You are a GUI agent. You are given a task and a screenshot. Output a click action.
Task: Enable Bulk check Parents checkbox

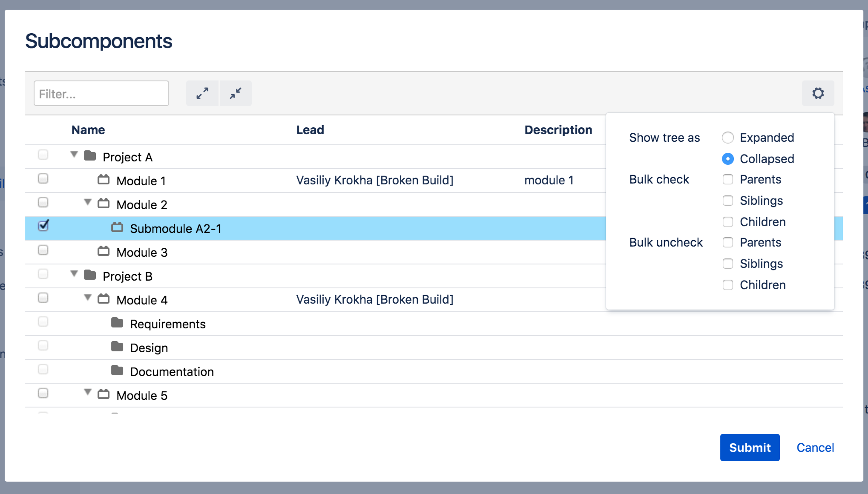[x=728, y=179]
